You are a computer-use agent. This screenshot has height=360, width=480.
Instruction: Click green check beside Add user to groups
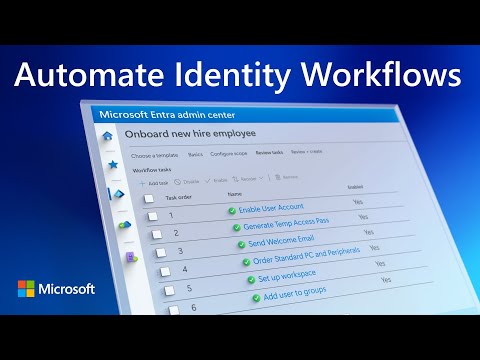pos(256,298)
